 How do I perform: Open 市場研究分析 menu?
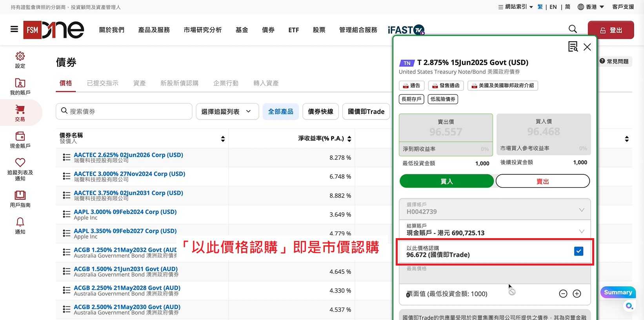(203, 30)
